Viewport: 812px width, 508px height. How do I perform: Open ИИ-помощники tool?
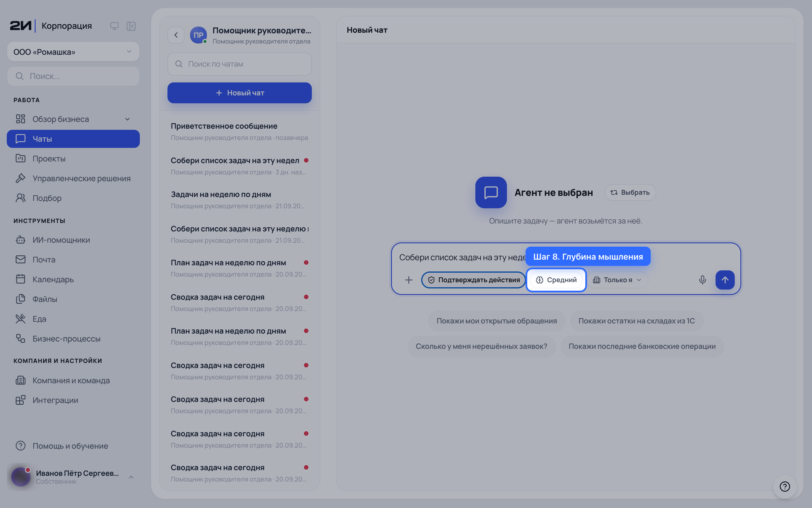pyautogui.click(x=73, y=240)
